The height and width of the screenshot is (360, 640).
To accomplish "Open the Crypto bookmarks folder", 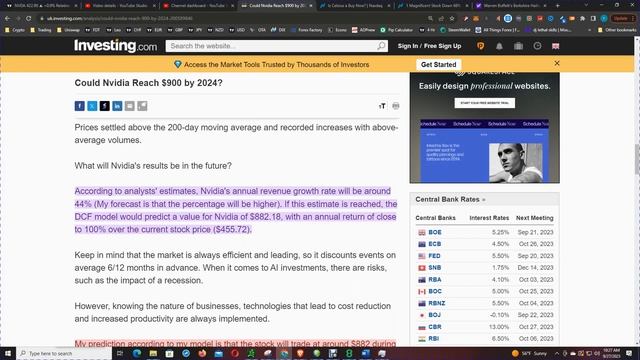I will point(15,30).
